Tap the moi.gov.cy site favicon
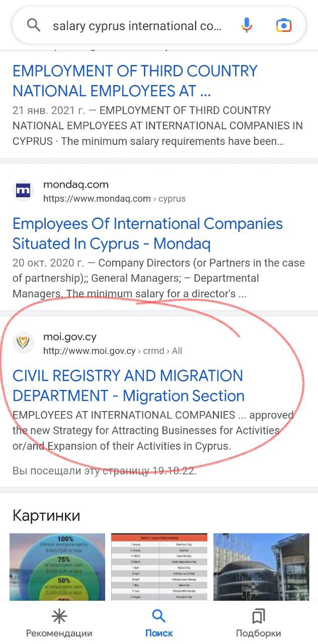Screen dimensions: 318x644 23,344
